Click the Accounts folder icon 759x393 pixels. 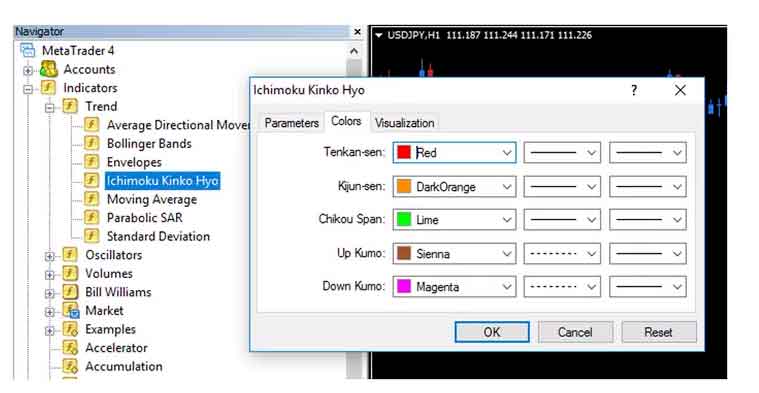[49, 69]
